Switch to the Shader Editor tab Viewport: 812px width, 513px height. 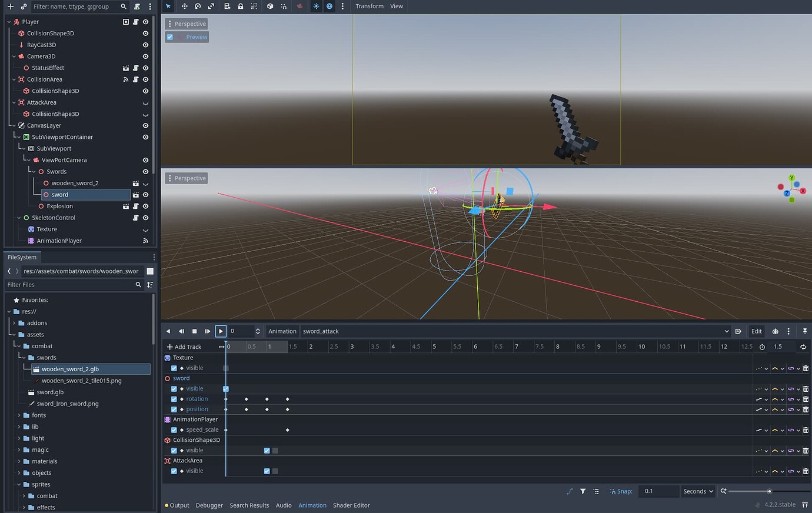coord(351,505)
